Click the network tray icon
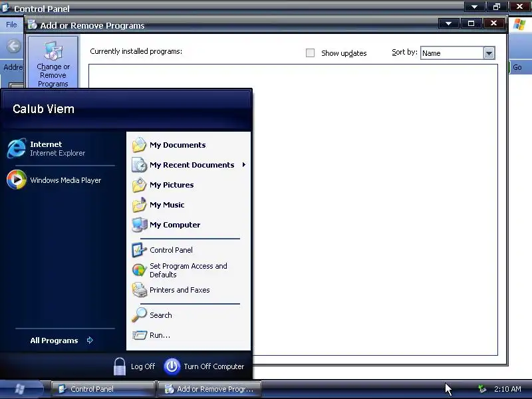Image resolution: width=532 pixels, height=399 pixels. [482, 389]
